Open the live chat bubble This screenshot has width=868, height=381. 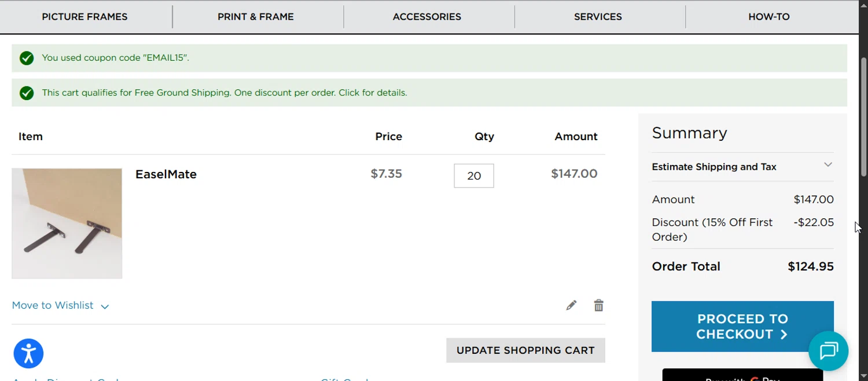[x=828, y=351]
